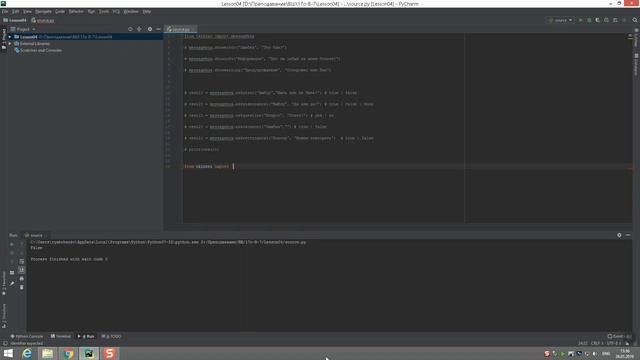Expand the Lesson04 project folder
The height and width of the screenshot is (360, 640).
tap(10, 37)
